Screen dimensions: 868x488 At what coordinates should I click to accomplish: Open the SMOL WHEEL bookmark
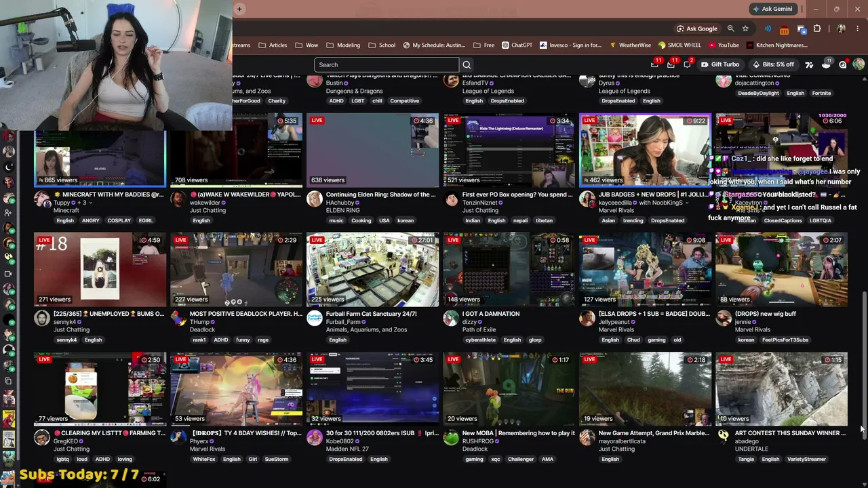[x=679, y=45]
